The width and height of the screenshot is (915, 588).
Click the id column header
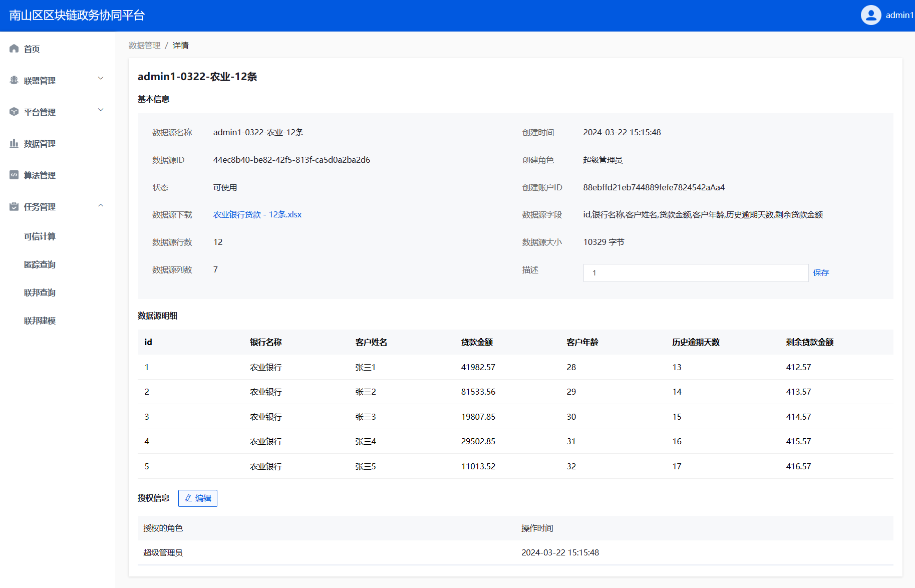(x=148, y=342)
